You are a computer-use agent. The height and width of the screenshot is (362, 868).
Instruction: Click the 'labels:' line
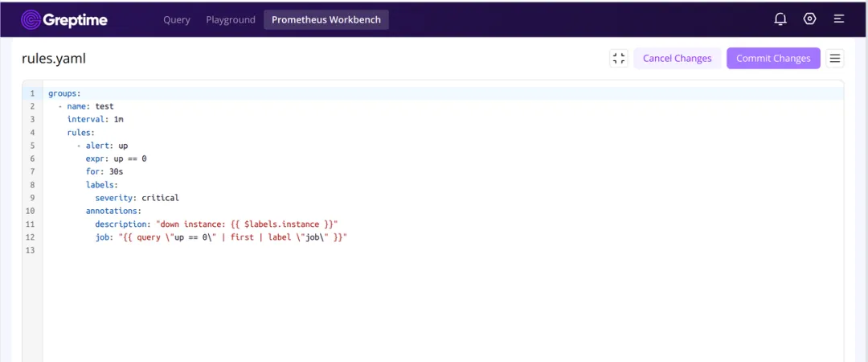click(102, 184)
